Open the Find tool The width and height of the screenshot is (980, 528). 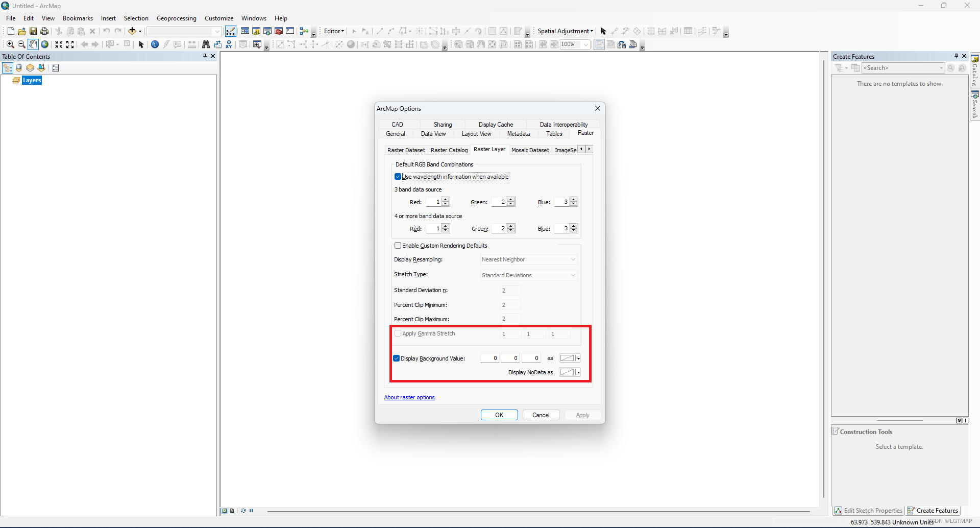click(x=205, y=44)
